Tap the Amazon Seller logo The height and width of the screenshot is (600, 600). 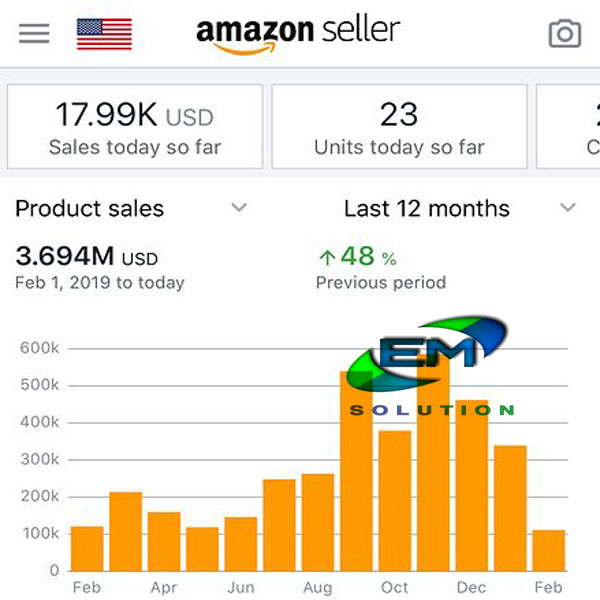tap(298, 34)
